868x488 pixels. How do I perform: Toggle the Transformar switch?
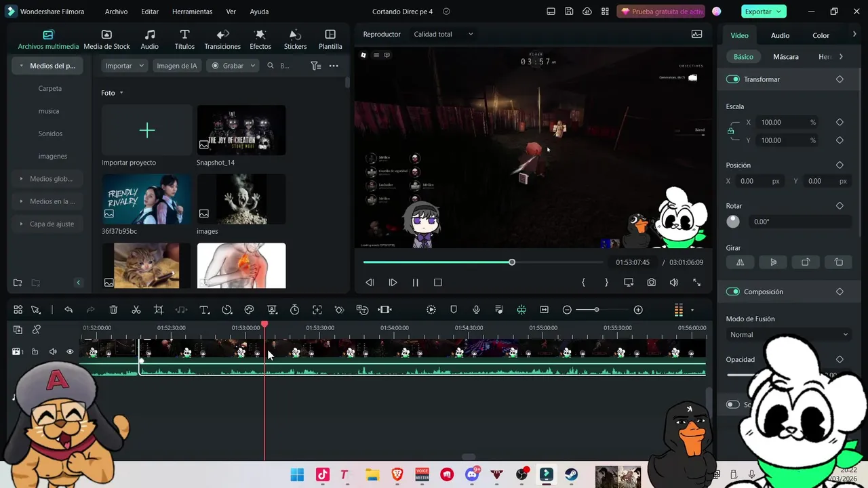(x=732, y=79)
